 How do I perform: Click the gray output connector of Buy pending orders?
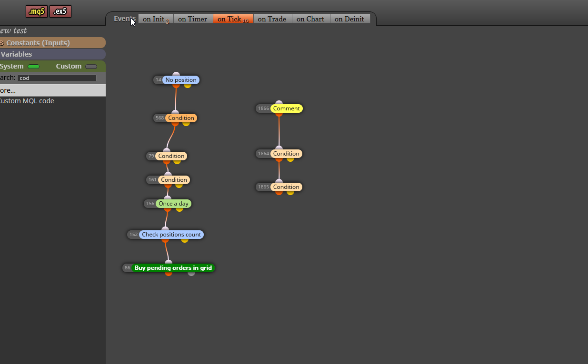[x=191, y=274]
